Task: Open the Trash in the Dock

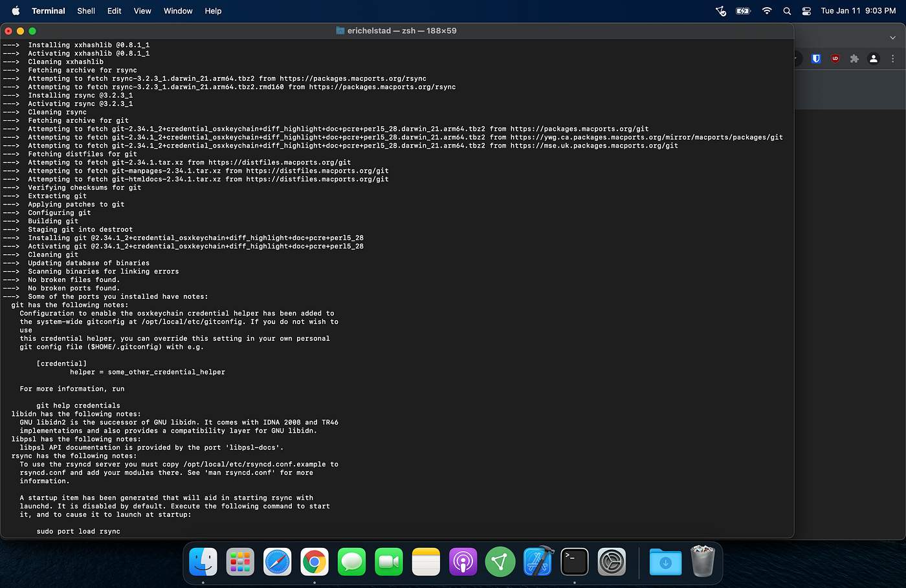Action: 702,560
